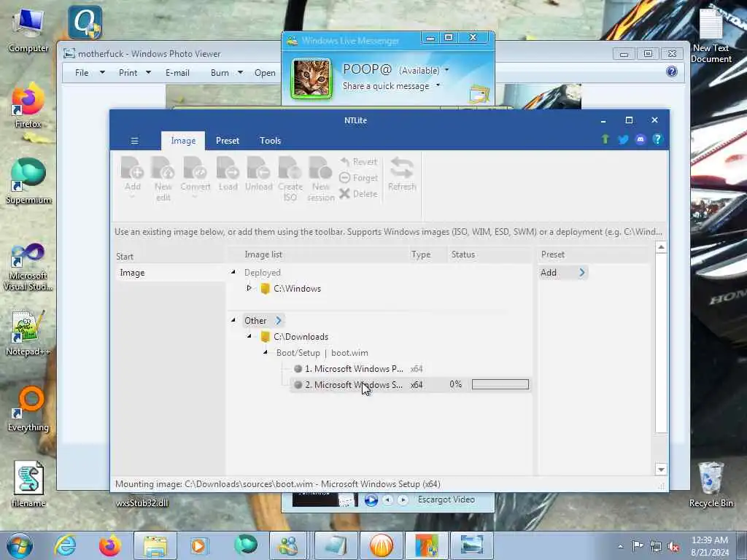747x560 pixels.
Task: Click the Refresh toolbar icon
Action: [402, 174]
